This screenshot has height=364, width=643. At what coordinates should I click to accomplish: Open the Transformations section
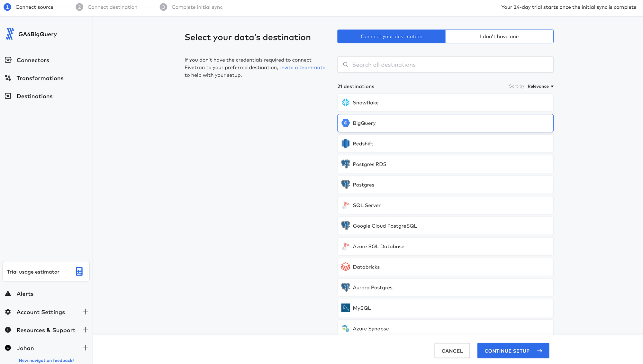point(40,78)
